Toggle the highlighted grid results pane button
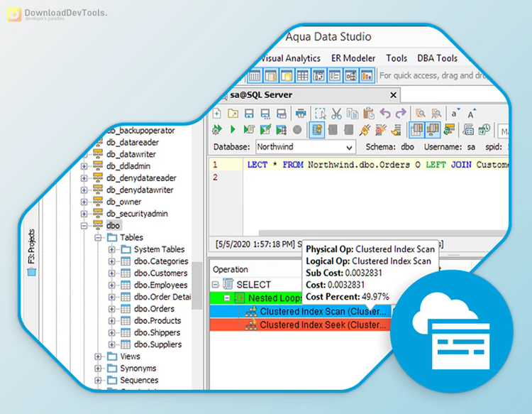 coord(416,130)
